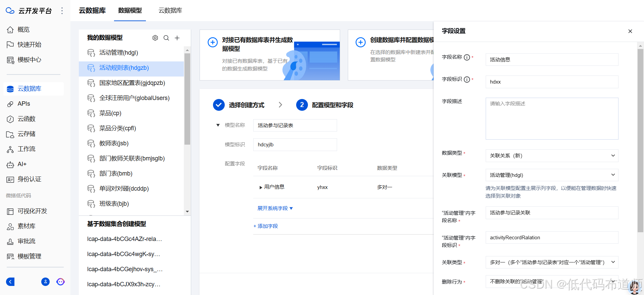Click lcap-data-4bCGc4wgK-sy… collection
The height and width of the screenshot is (295, 644).
point(123,254)
